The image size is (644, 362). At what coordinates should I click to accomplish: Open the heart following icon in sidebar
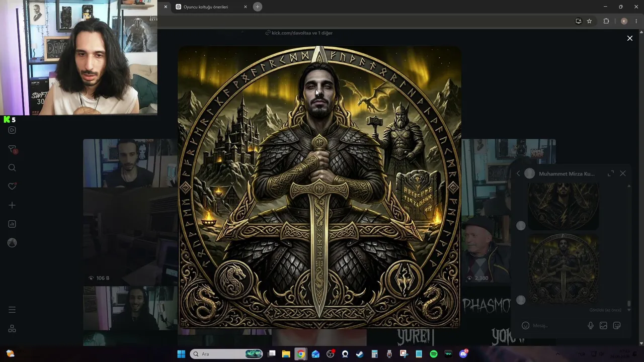(12, 187)
